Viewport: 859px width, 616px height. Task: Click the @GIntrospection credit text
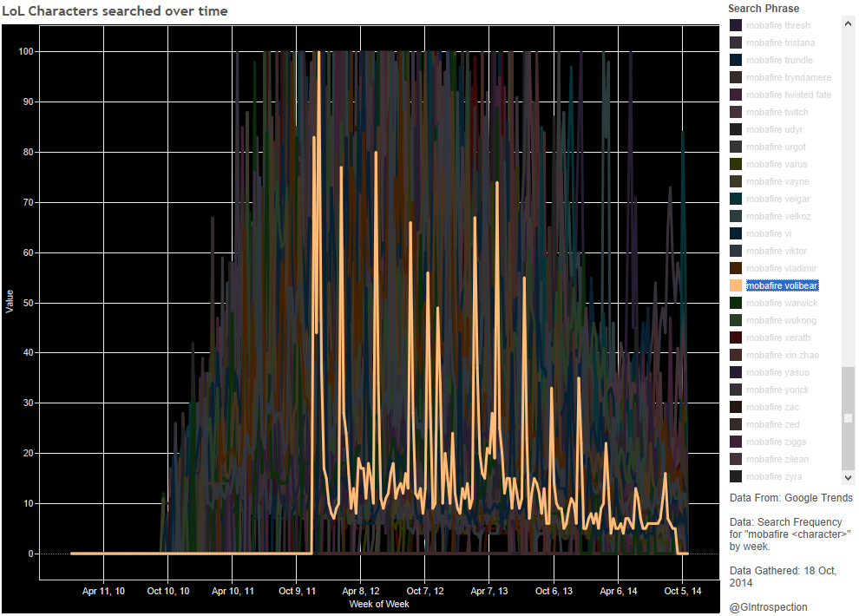pos(768,607)
